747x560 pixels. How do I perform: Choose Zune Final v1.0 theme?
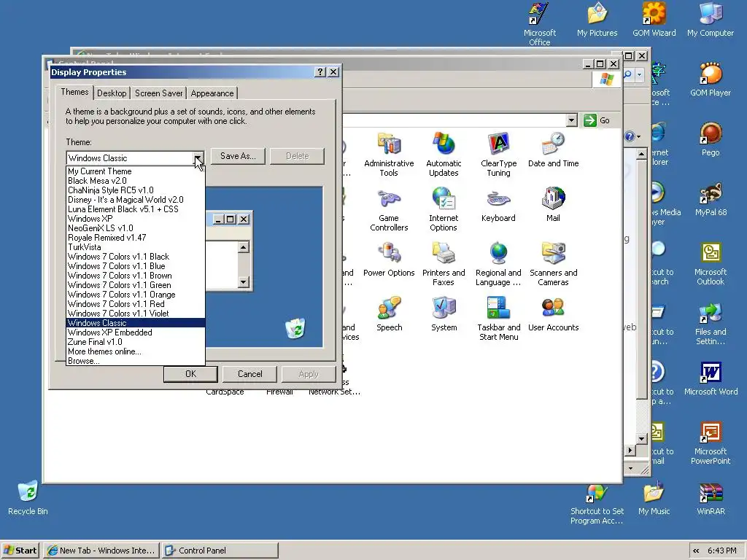click(135, 342)
